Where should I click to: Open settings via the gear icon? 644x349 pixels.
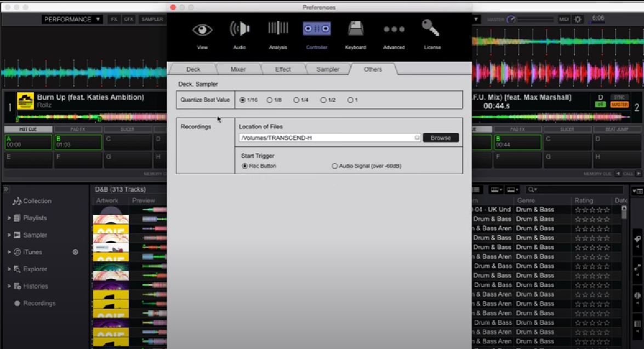pos(577,18)
